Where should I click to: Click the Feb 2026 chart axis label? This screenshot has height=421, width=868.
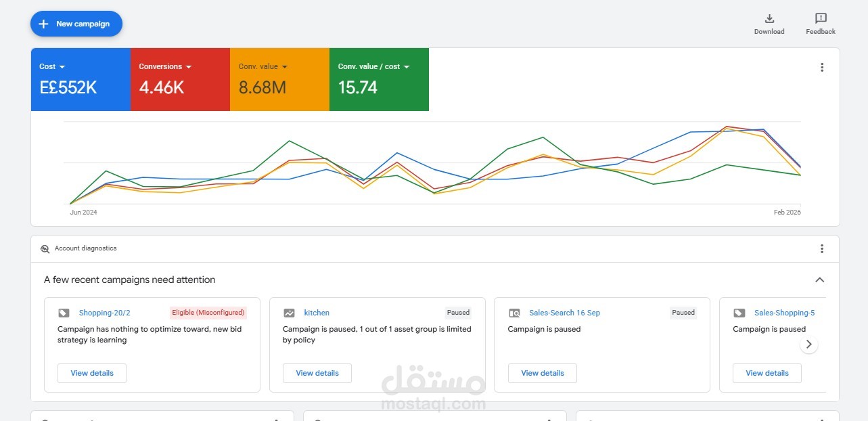(x=787, y=213)
